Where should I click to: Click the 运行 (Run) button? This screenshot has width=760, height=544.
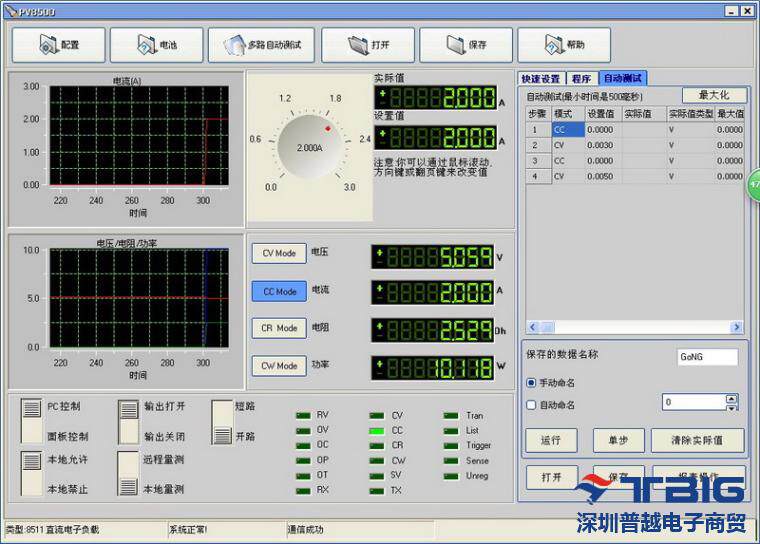551,440
